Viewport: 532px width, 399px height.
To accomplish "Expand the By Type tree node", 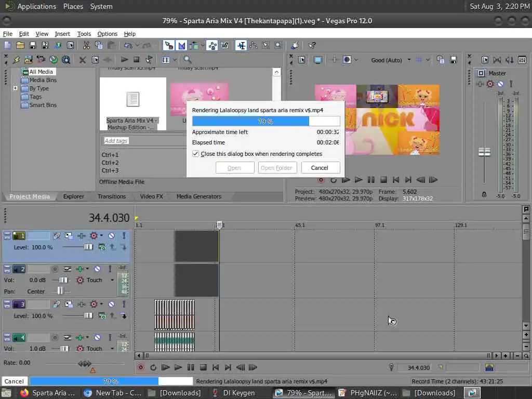I will pyautogui.click(x=15, y=88).
